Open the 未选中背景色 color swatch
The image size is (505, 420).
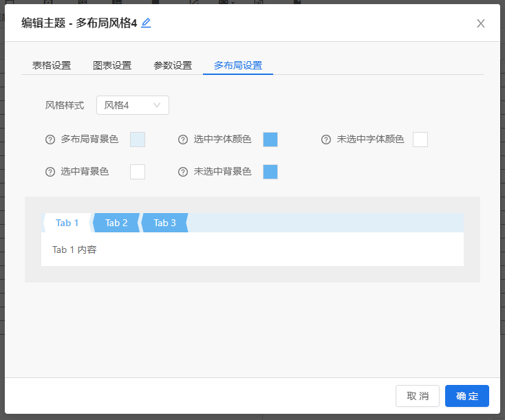tap(270, 172)
